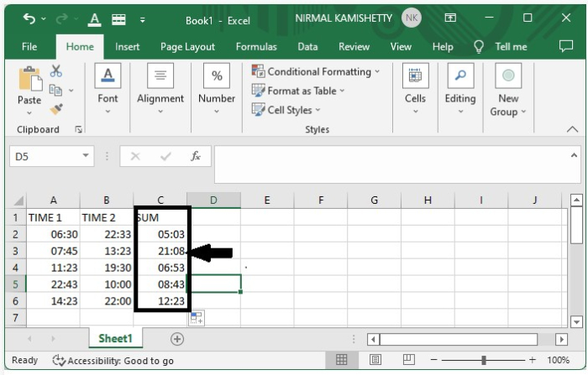The height and width of the screenshot is (375, 588).
Task: Click the Name Box showing D5
Action: tap(45, 156)
